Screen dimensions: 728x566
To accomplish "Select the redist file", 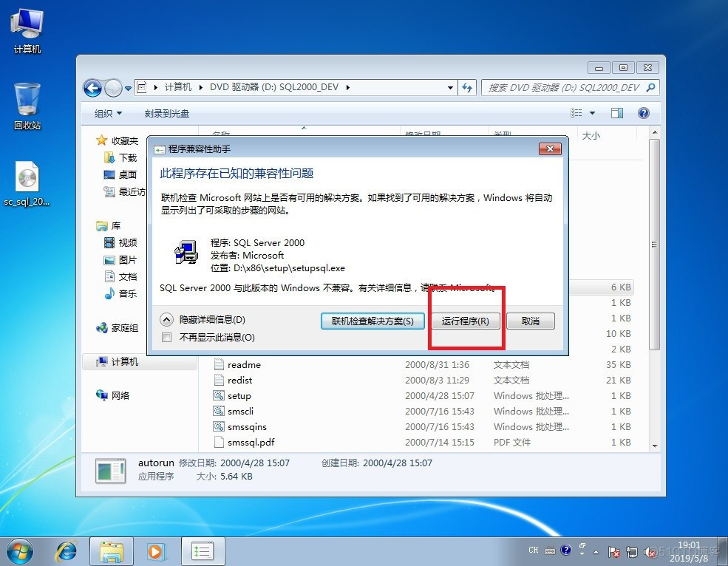I will [x=240, y=381].
